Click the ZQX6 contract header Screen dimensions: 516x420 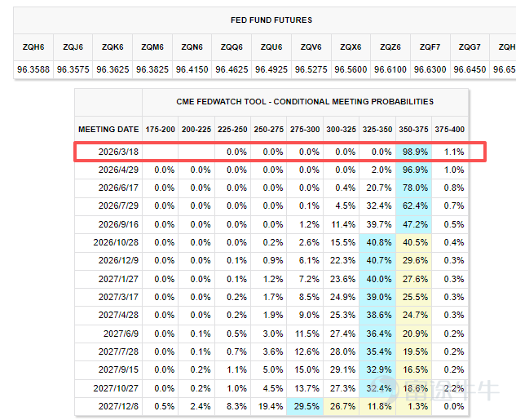[351, 47]
